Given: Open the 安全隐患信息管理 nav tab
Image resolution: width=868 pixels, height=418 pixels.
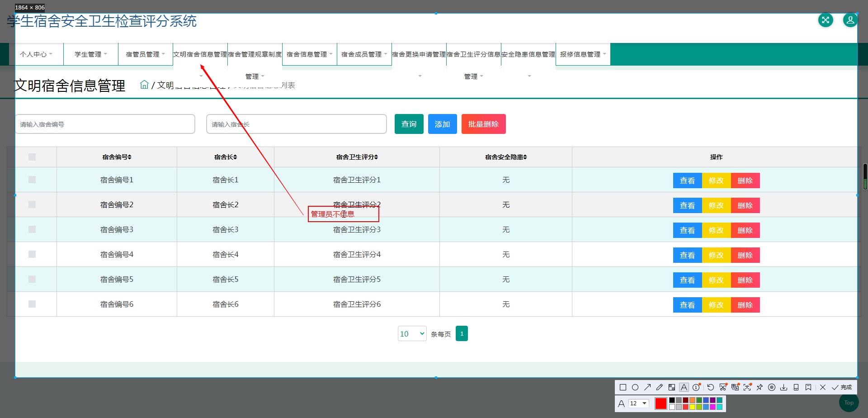Looking at the screenshot, I should (528, 54).
